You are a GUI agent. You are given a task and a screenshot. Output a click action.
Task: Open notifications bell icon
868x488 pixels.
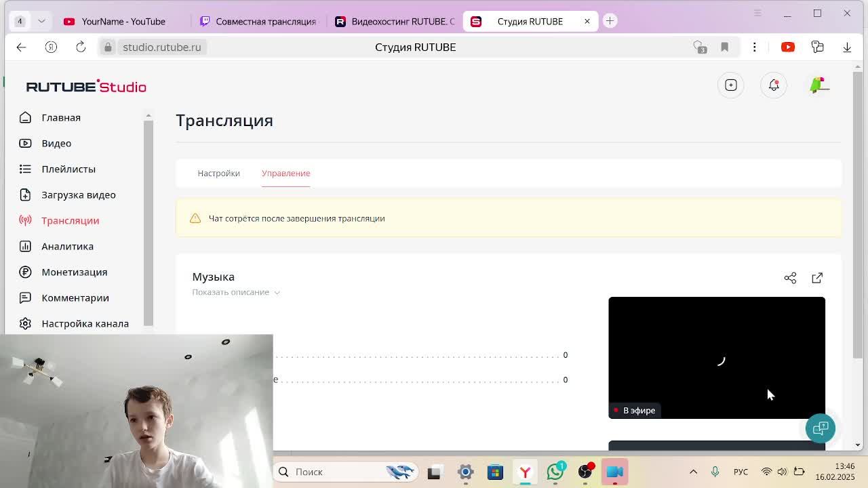click(774, 85)
